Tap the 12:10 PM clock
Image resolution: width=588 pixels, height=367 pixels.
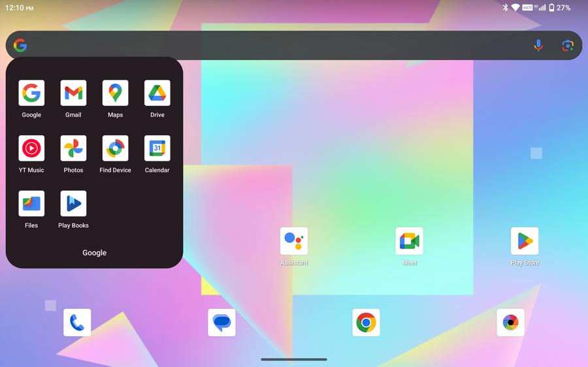pos(19,8)
